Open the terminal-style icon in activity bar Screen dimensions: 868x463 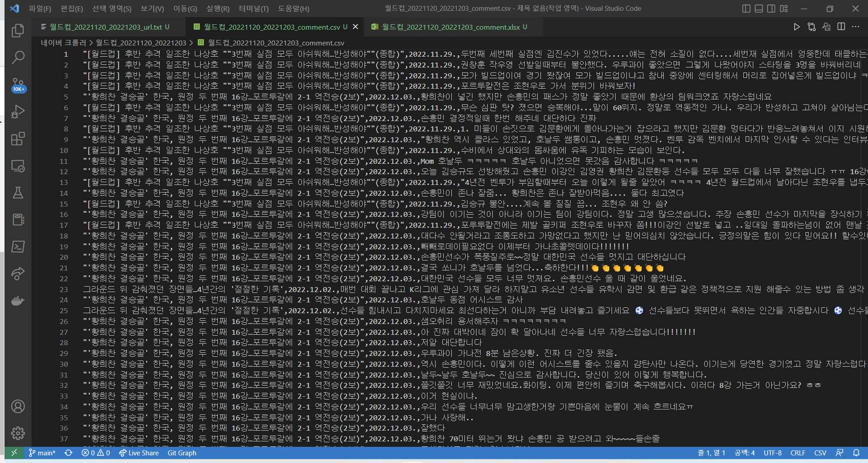tap(18, 247)
